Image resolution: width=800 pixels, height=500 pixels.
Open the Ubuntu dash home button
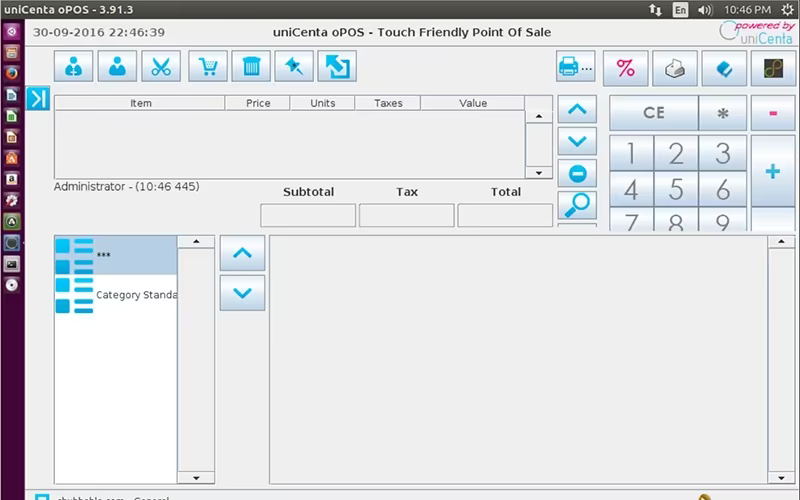coord(12,32)
